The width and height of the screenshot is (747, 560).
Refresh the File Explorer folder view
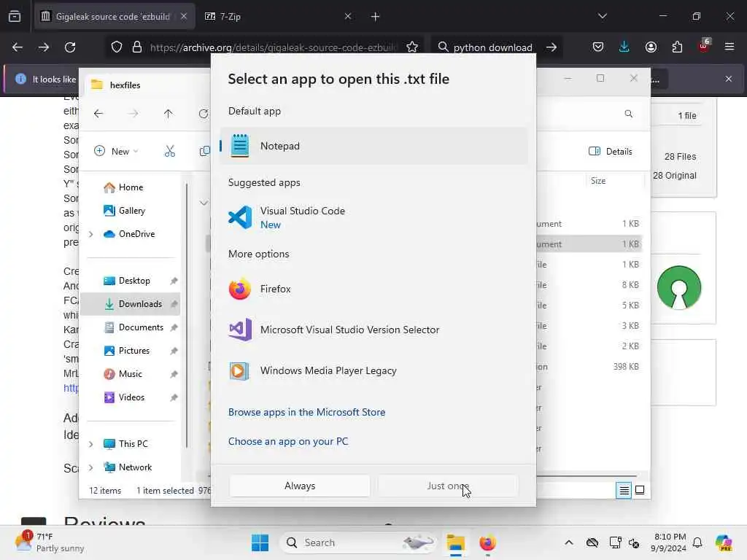(204, 113)
